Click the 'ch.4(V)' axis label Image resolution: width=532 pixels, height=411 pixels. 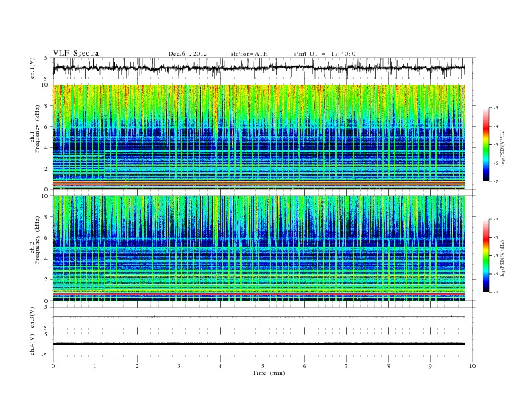[x=32, y=345]
